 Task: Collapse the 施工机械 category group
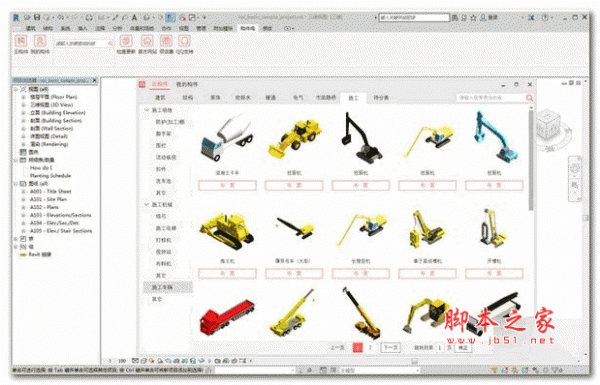coord(146,205)
